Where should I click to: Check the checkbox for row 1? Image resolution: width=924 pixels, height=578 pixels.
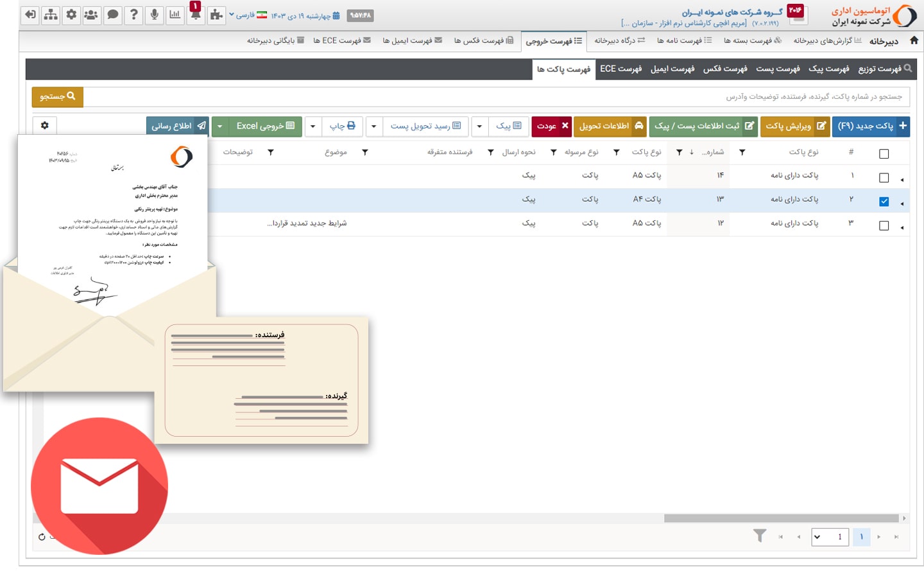pos(884,178)
